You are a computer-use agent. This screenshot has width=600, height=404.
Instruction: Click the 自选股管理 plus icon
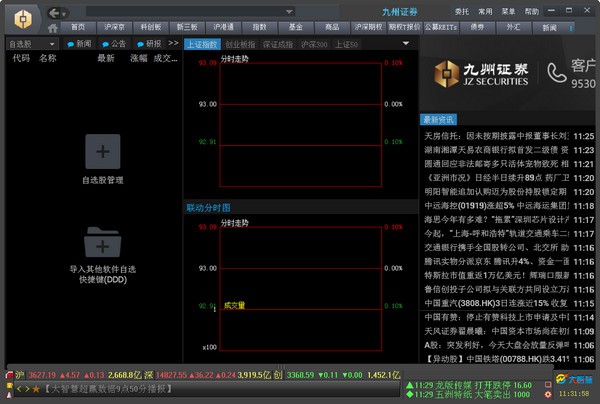pos(103,152)
